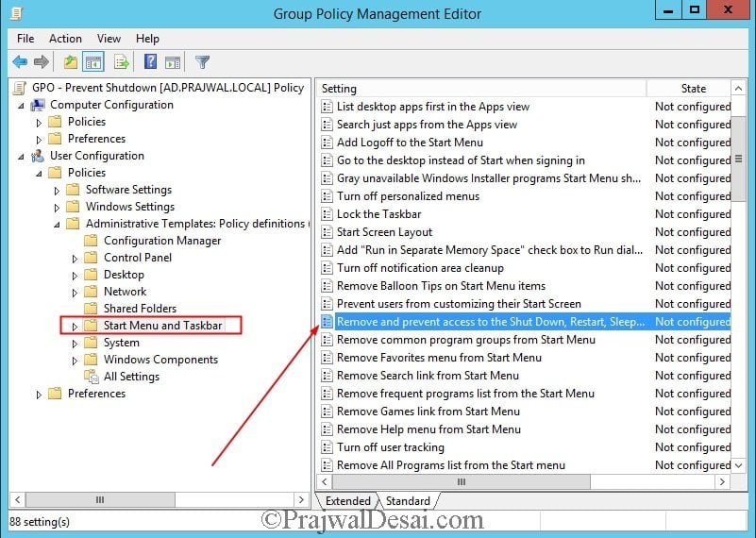This screenshot has height=538, width=756.
Task: Click the icon beside Remove Favorites menu setting
Action: coord(327,358)
